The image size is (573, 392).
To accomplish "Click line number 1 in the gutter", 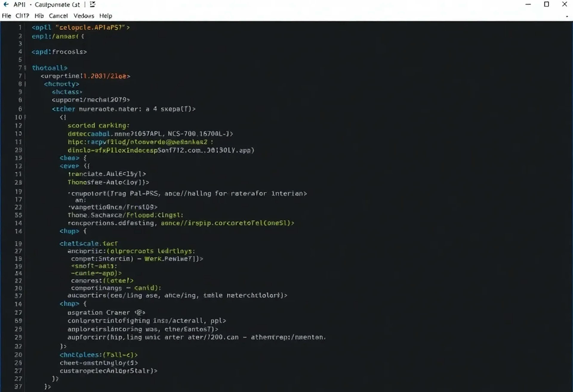I will 20,28.
